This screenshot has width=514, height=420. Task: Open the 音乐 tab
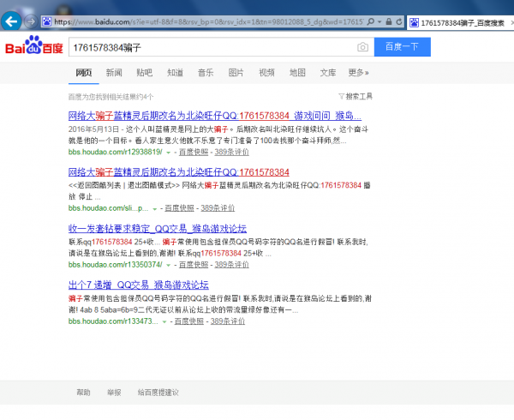206,73
